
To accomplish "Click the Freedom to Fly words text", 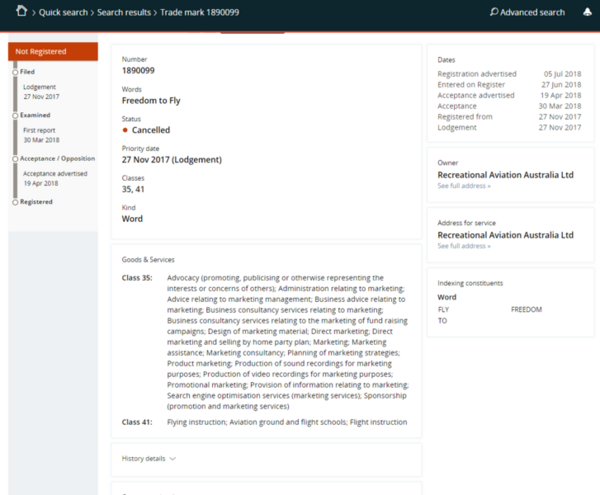I will (x=152, y=101).
